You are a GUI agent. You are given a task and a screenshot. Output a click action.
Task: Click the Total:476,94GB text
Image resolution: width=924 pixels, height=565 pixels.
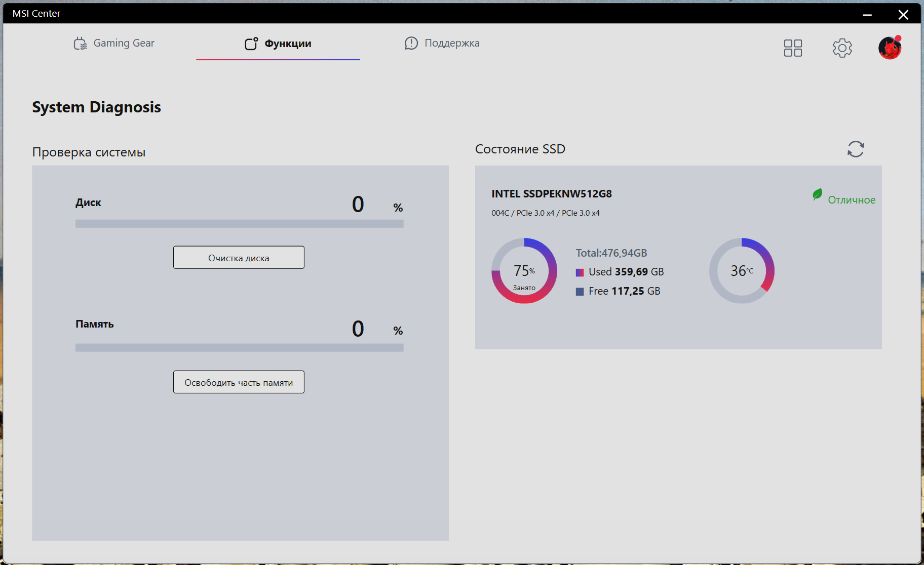tap(611, 253)
